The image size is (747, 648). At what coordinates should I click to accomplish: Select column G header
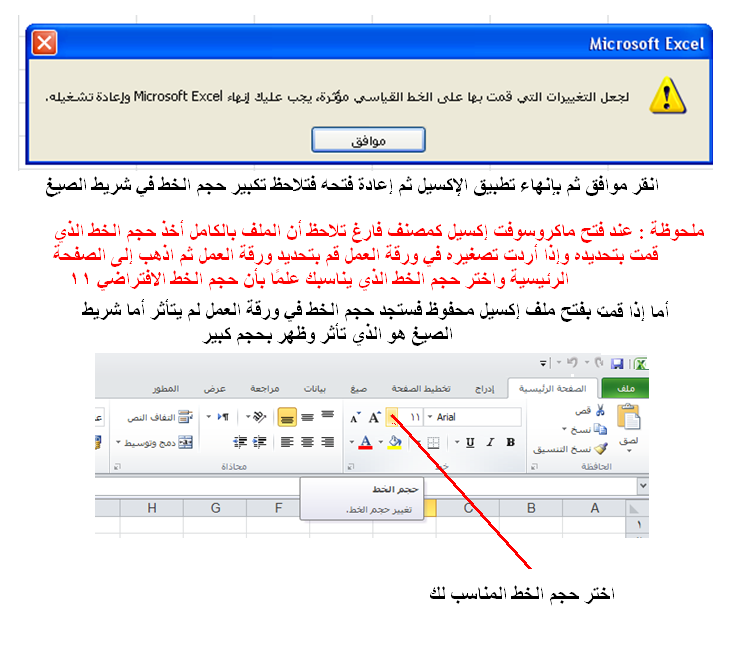tap(215, 508)
